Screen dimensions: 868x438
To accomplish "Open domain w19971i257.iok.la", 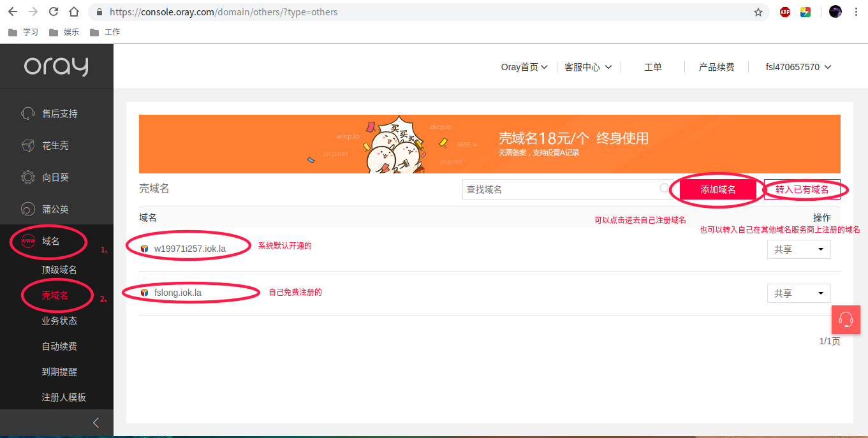I will tap(190, 249).
